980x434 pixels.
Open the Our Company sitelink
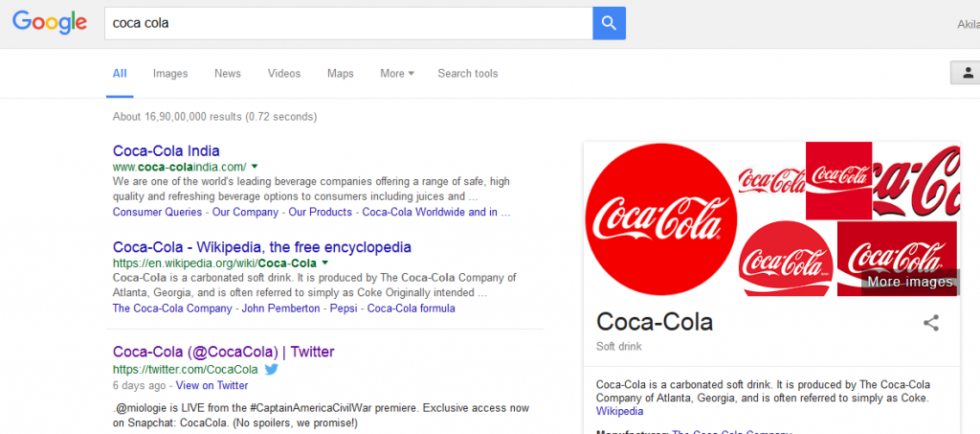(245, 212)
